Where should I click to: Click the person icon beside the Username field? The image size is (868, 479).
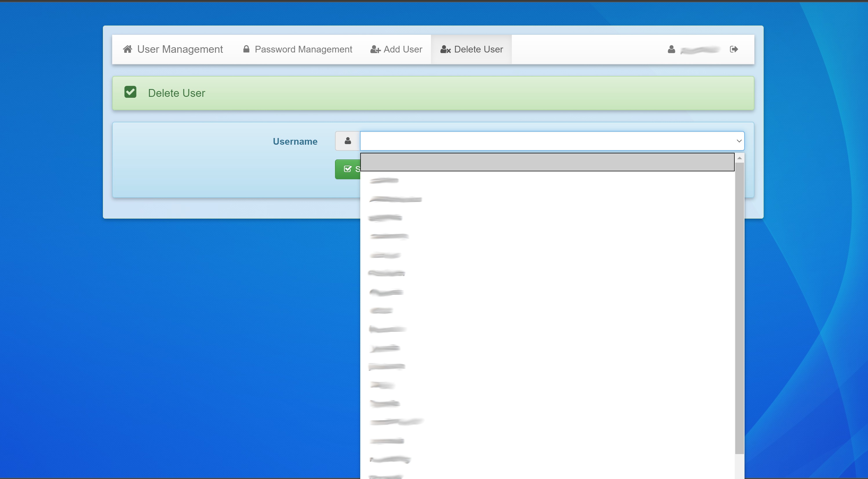(x=347, y=141)
